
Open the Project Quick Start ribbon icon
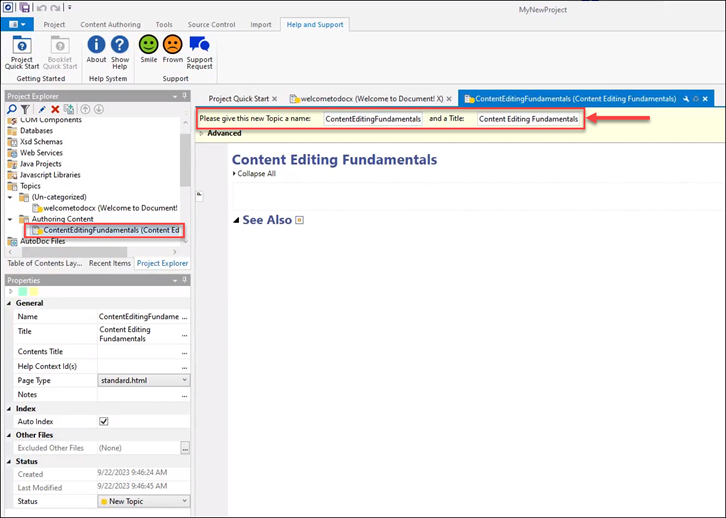pos(21,47)
